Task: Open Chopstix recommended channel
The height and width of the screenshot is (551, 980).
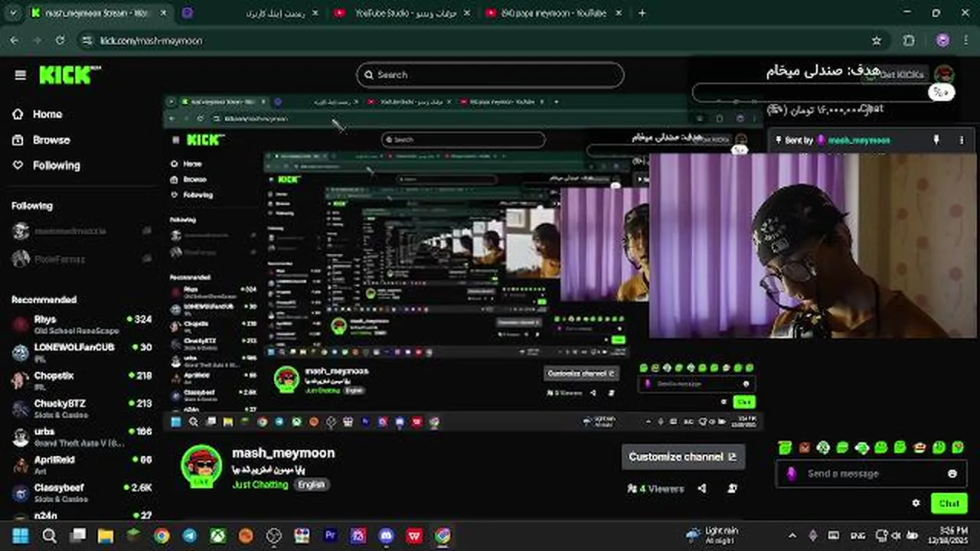Action: (81, 380)
